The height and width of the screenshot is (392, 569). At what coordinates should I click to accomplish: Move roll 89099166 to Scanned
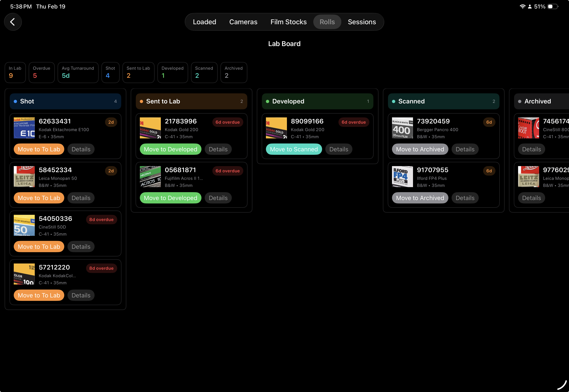[x=294, y=149]
